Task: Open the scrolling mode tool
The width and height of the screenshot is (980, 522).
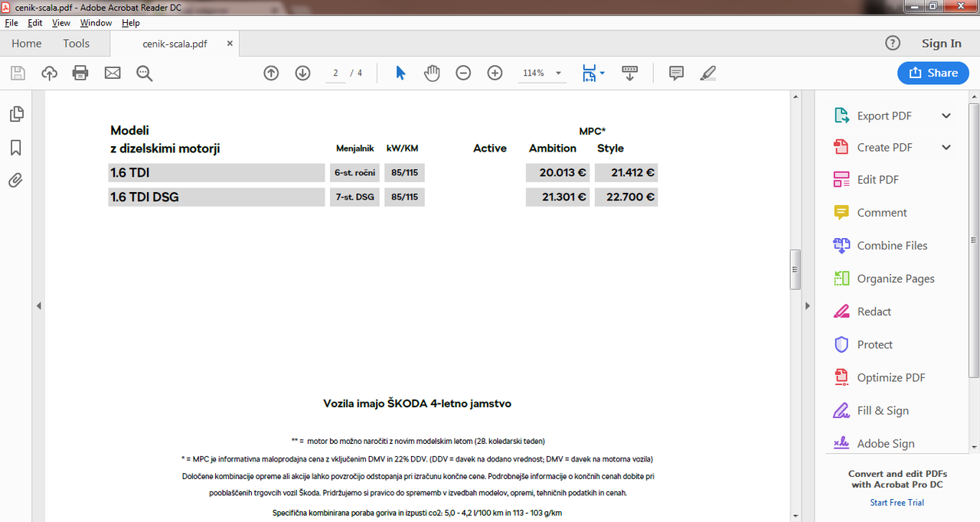Action: click(x=629, y=73)
